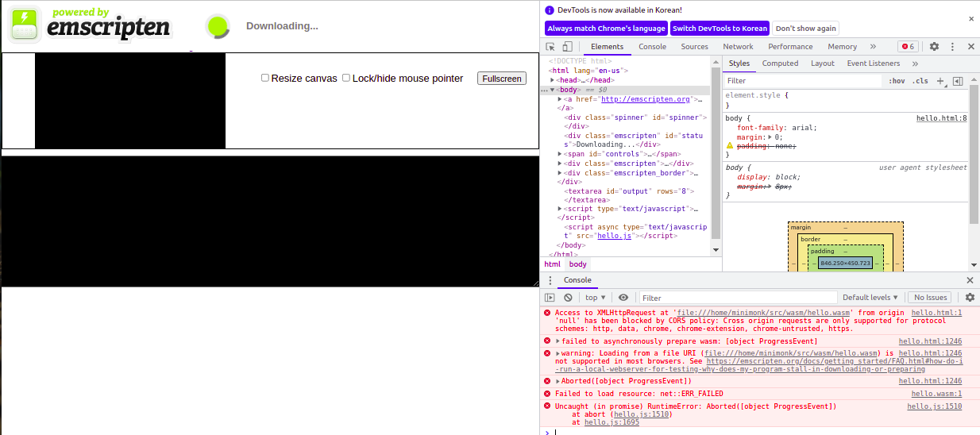Show more DevTools panels chevron
The height and width of the screenshot is (435, 980).
tap(873, 47)
